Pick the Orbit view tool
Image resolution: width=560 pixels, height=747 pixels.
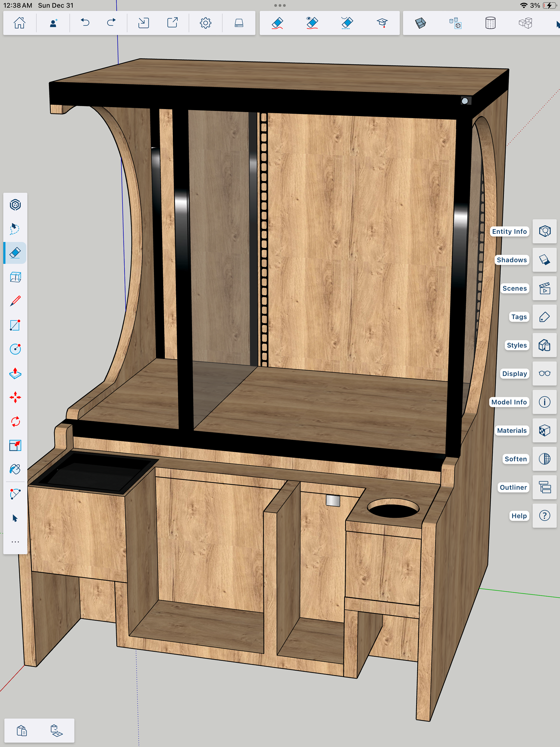15,205
